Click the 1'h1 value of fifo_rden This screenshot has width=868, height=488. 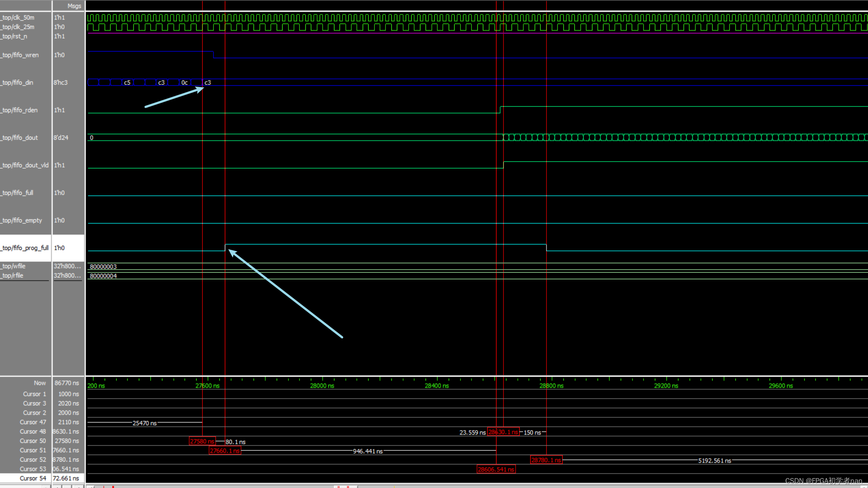click(x=59, y=110)
